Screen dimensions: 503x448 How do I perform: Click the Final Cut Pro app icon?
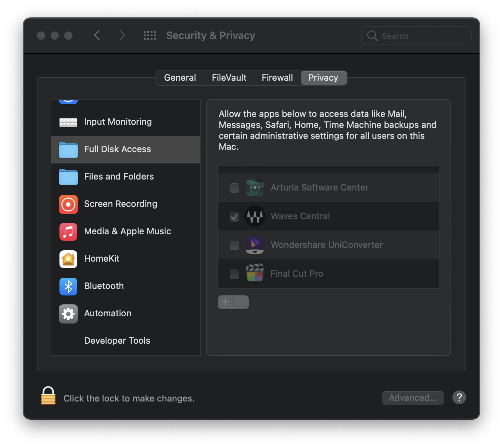[x=255, y=273]
